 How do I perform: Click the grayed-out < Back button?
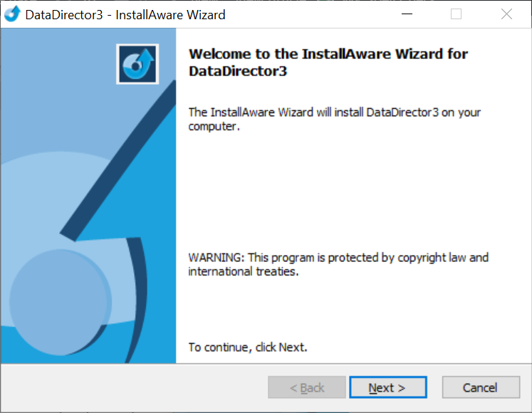point(307,387)
